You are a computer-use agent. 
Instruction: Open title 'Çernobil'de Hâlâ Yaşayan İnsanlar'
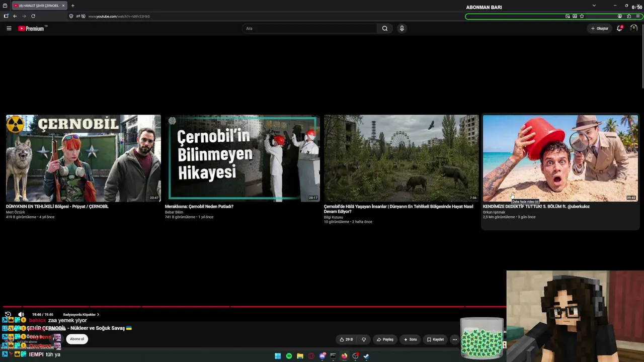(x=398, y=209)
